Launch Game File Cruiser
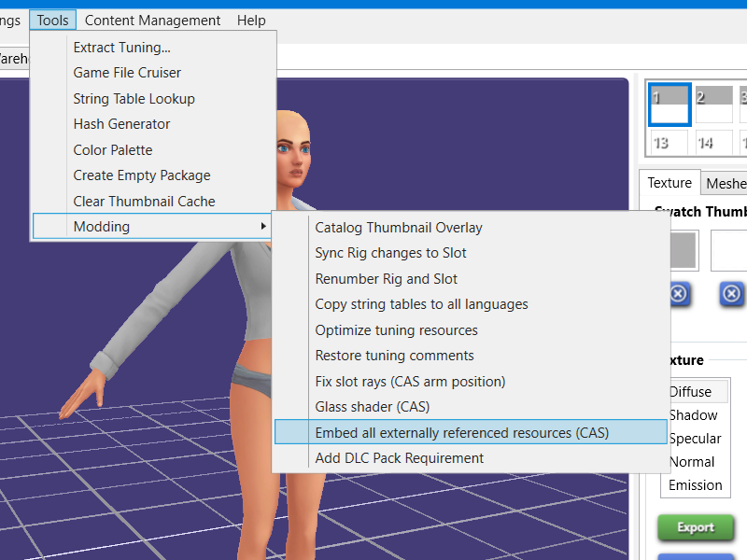This screenshot has width=747, height=560. tap(154, 73)
